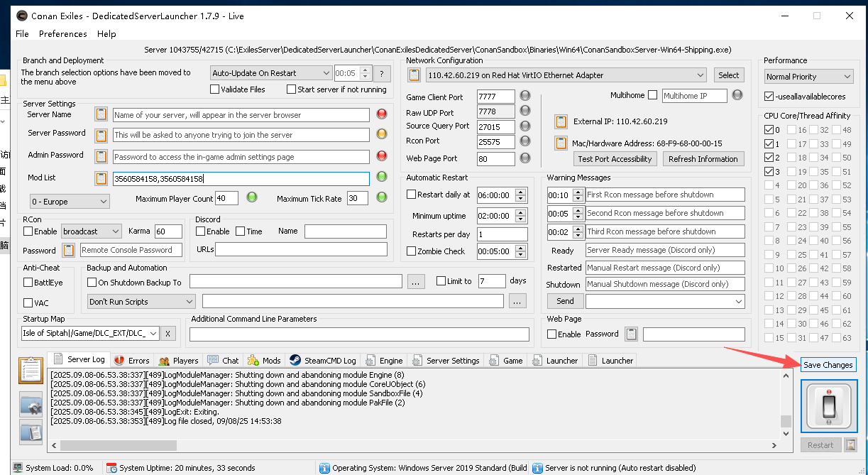Screen dimensions: 868x475
Task: Enable the Validate Files checkbox
Action: pyautogui.click(x=215, y=89)
